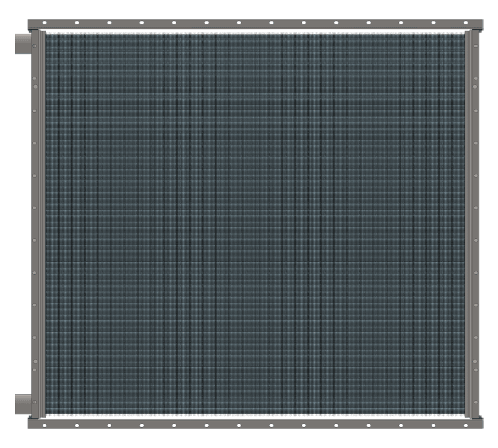Click the bottom-left corner of the frame
Screen dimensions: 498x448
tap(29, 427)
